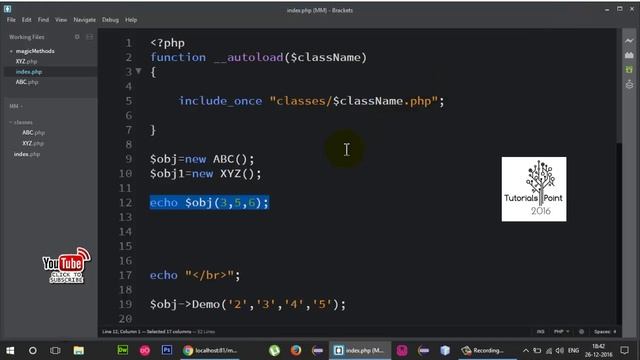Click the green extension icon in right toolbar

pyautogui.click(x=629, y=70)
